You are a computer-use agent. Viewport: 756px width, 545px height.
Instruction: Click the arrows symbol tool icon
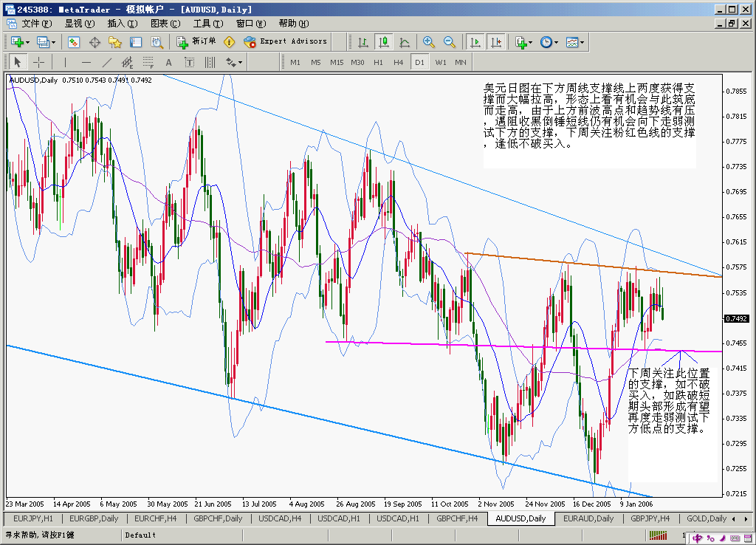click(x=231, y=62)
